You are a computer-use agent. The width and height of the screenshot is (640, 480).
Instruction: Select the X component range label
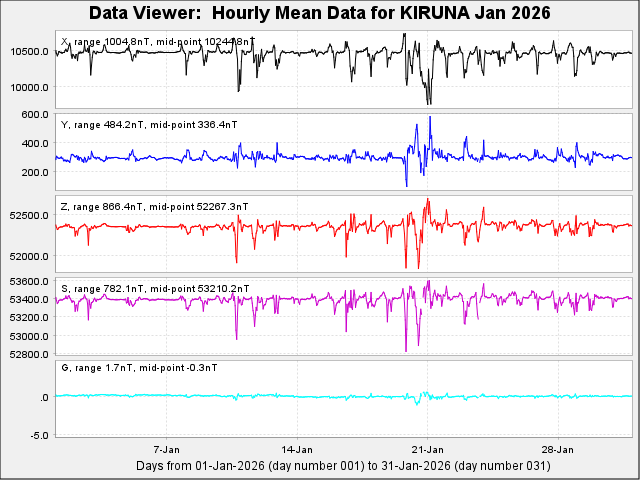coord(157,42)
